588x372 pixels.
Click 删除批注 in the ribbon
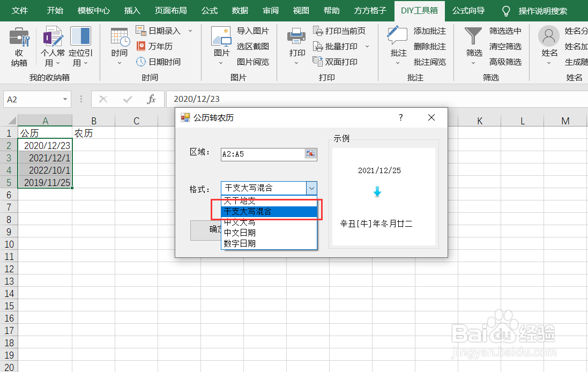(x=430, y=46)
